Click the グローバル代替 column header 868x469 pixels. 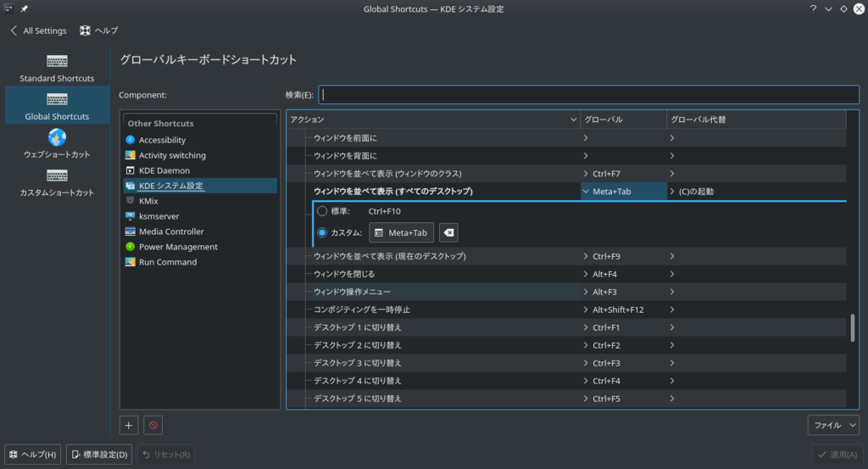coord(756,120)
